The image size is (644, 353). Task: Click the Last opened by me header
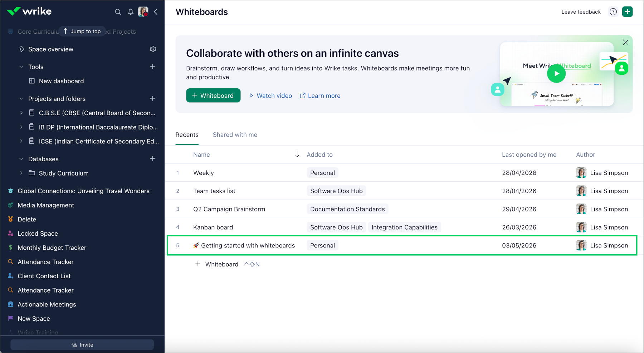click(529, 155)
